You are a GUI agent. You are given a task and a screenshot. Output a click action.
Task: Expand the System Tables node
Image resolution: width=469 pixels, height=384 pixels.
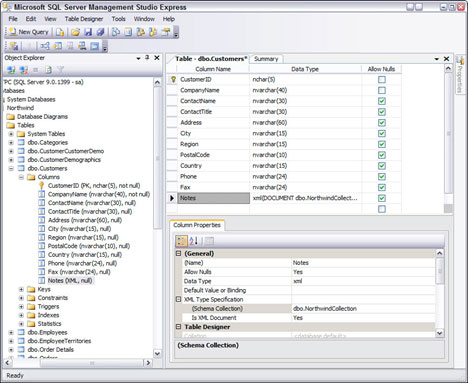point(11,134)
